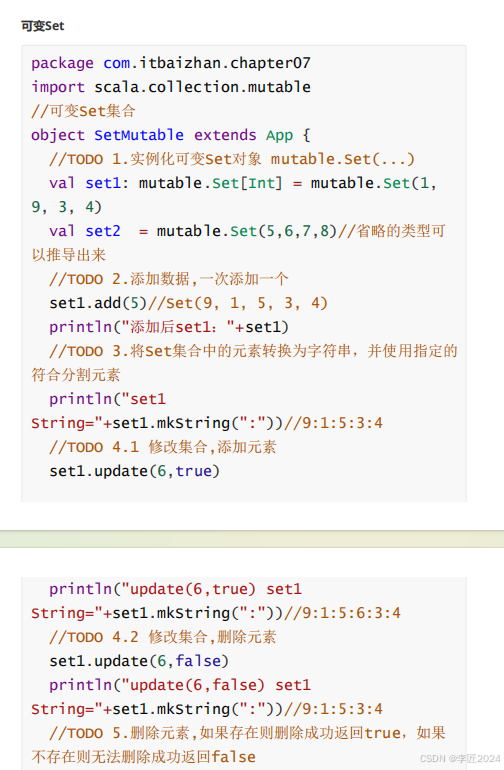Screen dimensions: 504x770
Task: Select the import scala.collection.mutable line
Action: 171,87
